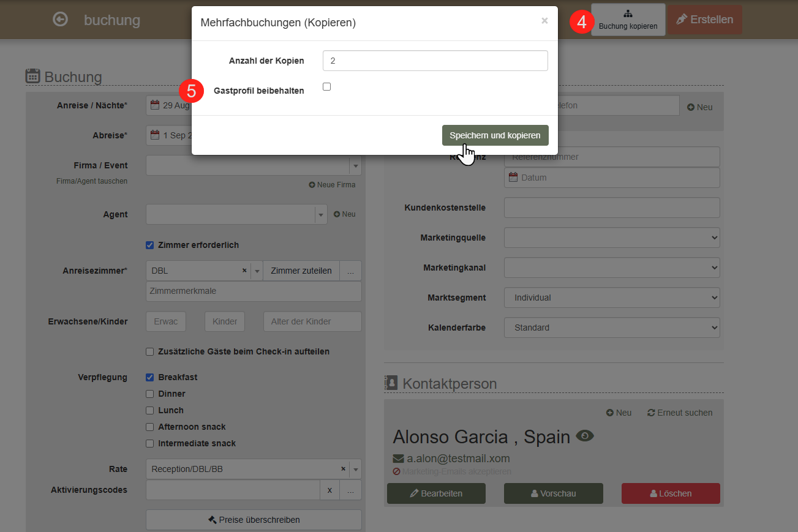This screenshot has height=532, width=798.
Task: Click the Anzahl der Kopien field
Action: tap(435, 61)
